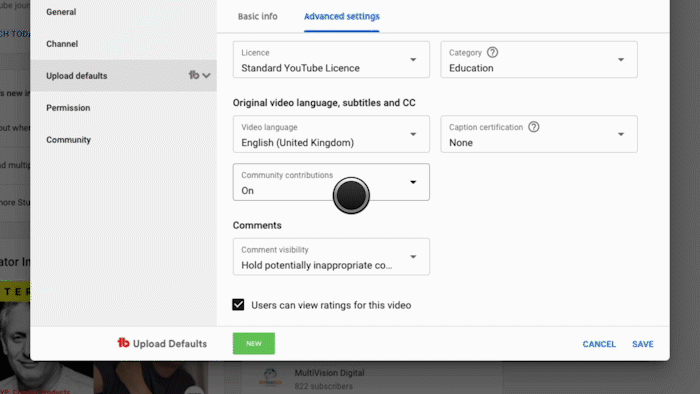Viewport: 700px width, 394px height.
Task: Click the 'Original video language, subtitles and CC' heading
Action: point(324,103)
